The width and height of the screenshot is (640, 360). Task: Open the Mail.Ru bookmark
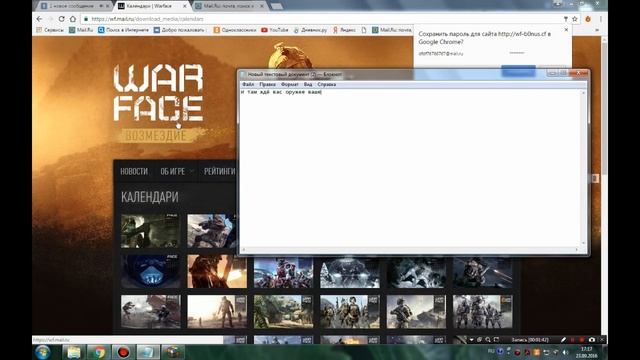(x=81, y=30)
